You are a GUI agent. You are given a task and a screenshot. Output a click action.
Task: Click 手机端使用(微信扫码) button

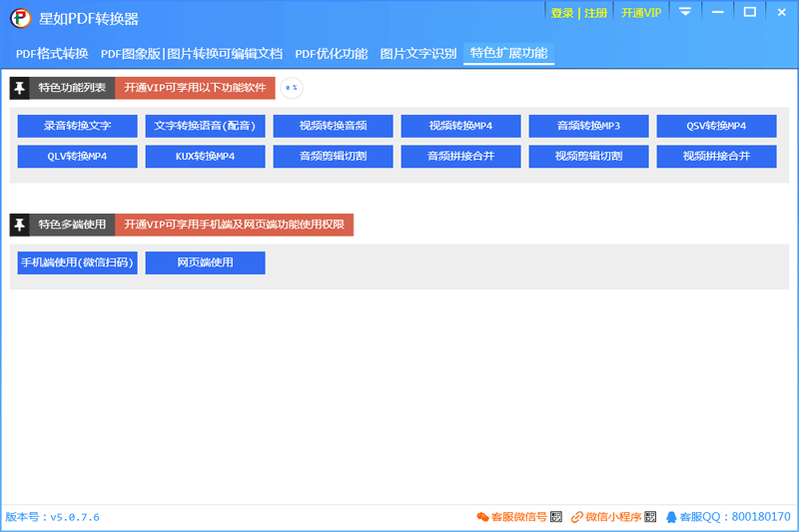click(78, 263)
